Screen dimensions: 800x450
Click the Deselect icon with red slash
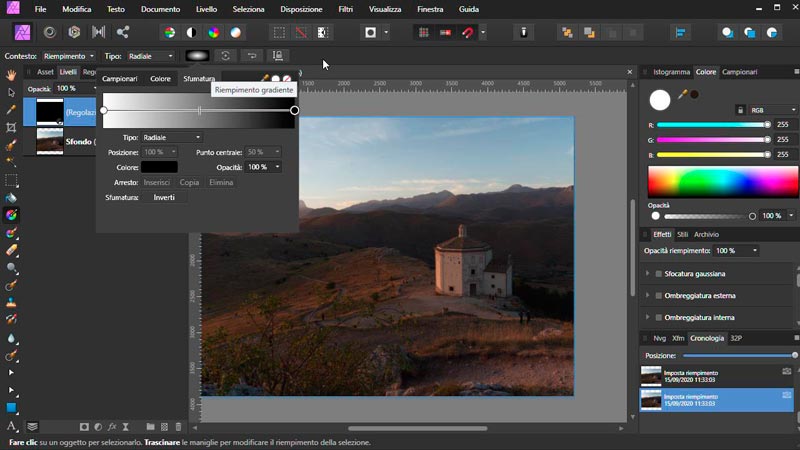(301, 32)
